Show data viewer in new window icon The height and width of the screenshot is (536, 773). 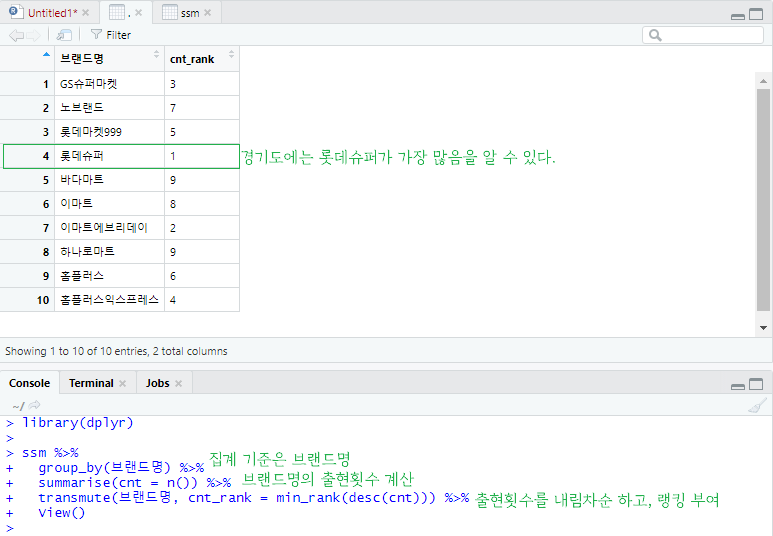[64, 35]
